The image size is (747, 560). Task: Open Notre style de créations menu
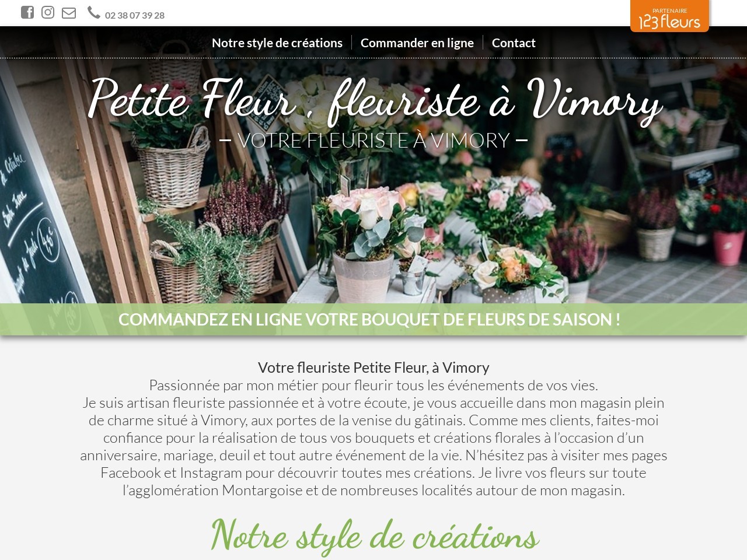[x=277, y=43]
